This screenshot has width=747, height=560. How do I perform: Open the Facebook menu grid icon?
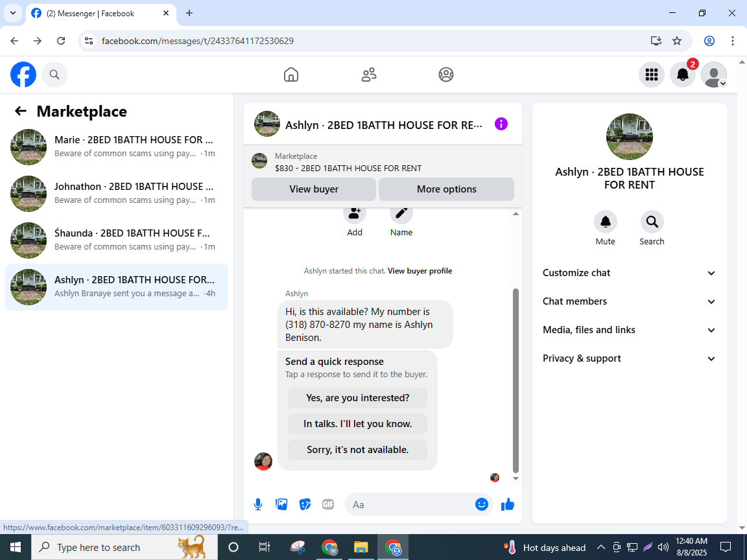pos(651,75)
